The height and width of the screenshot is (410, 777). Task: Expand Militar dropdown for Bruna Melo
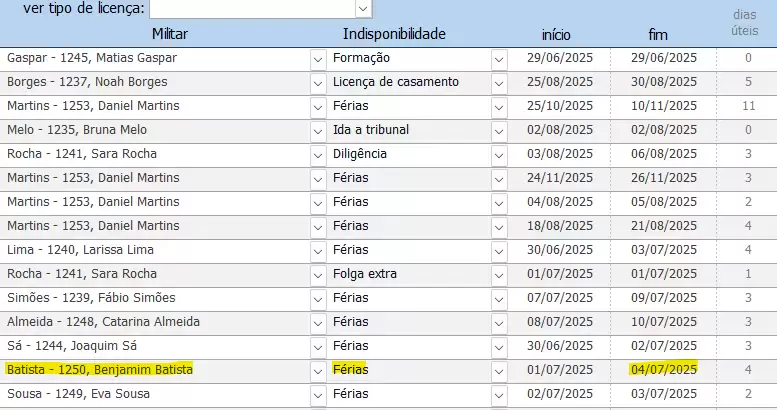click(318, 132)
